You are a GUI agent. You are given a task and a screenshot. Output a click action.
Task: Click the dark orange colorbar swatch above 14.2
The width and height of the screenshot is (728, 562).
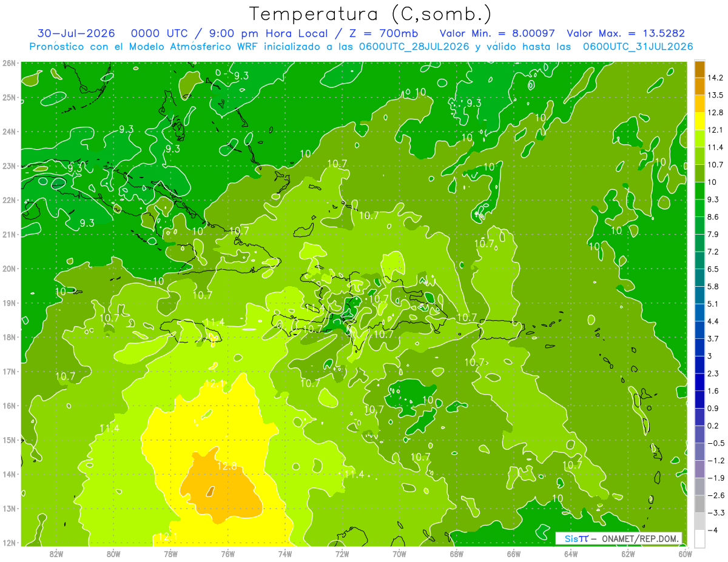pos(699,69)
